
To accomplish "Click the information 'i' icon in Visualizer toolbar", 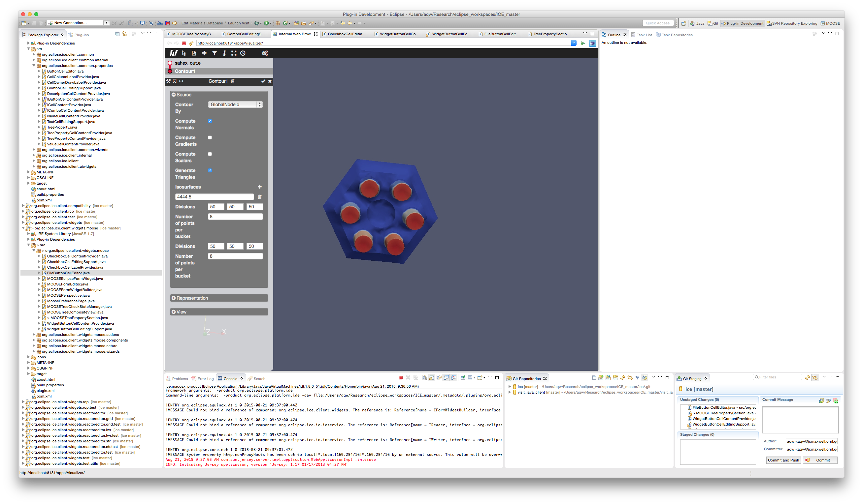I will point(224,53).
